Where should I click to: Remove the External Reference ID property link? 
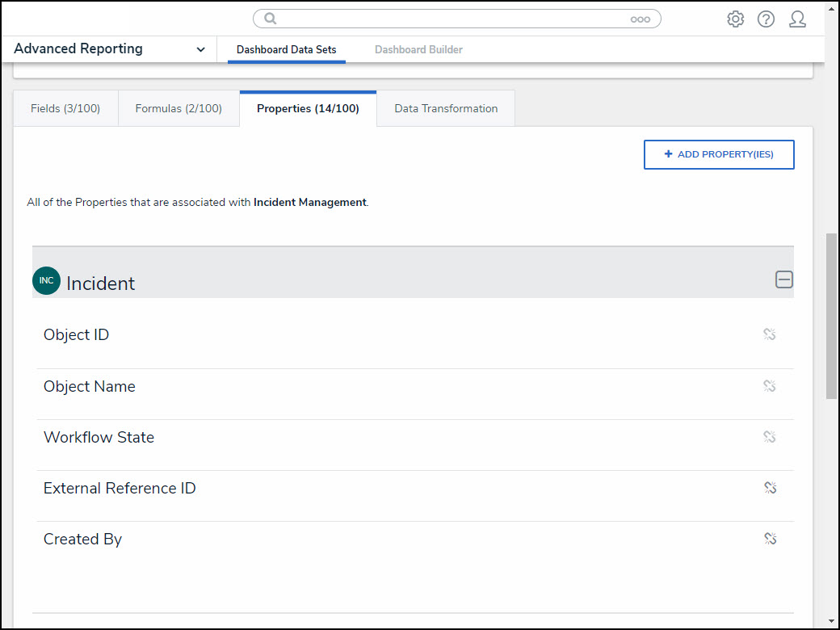pos(769,488)
